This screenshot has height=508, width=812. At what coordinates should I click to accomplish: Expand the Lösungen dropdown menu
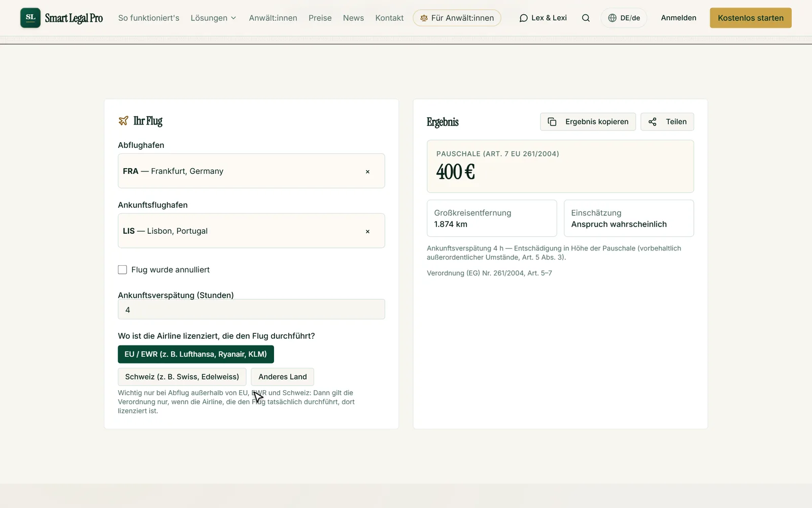(x=214, y=18)
